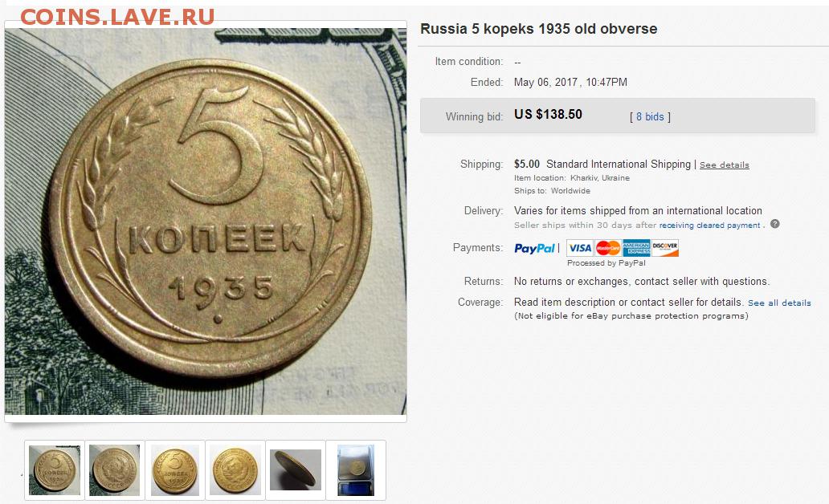Select third thumbnail with the bright 5 kopeks

point(175,470)
